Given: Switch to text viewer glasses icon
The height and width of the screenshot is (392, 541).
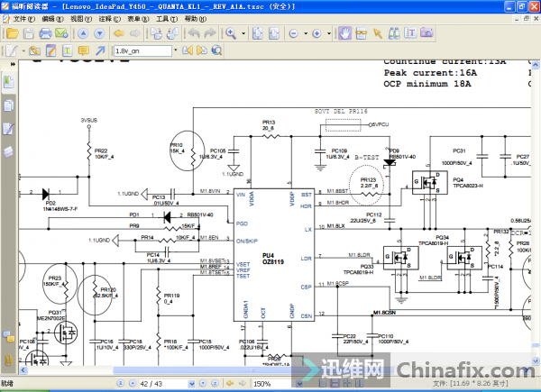Looking at the screenshot, I should tap(362, 33).
